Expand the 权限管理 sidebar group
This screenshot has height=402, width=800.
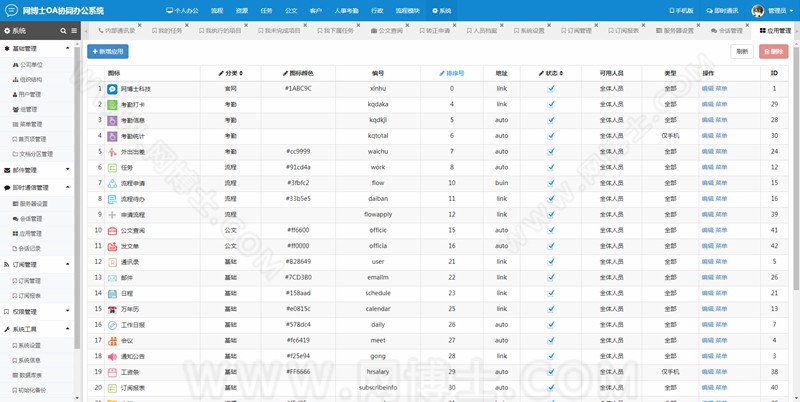point(37,312)
